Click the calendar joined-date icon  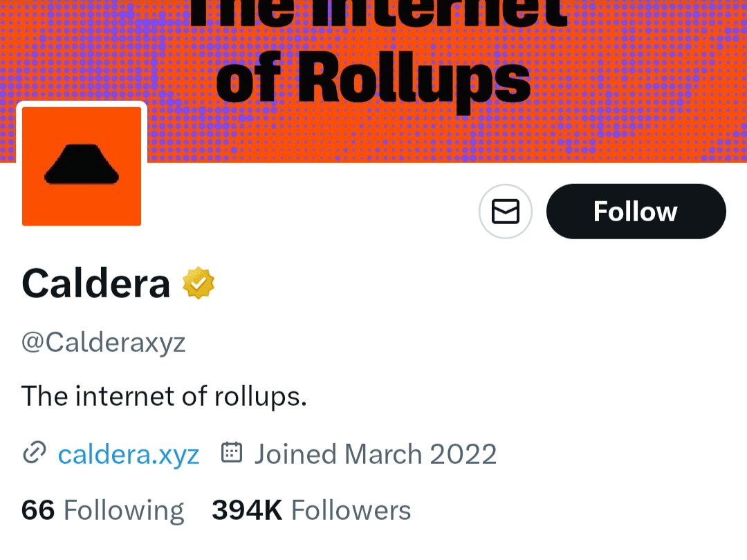coord(232,452)
